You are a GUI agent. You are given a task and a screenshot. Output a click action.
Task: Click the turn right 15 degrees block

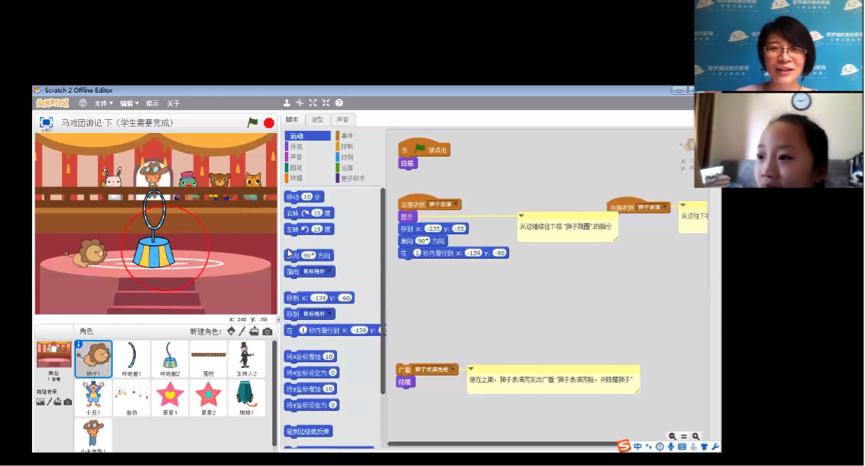[309, 213]
